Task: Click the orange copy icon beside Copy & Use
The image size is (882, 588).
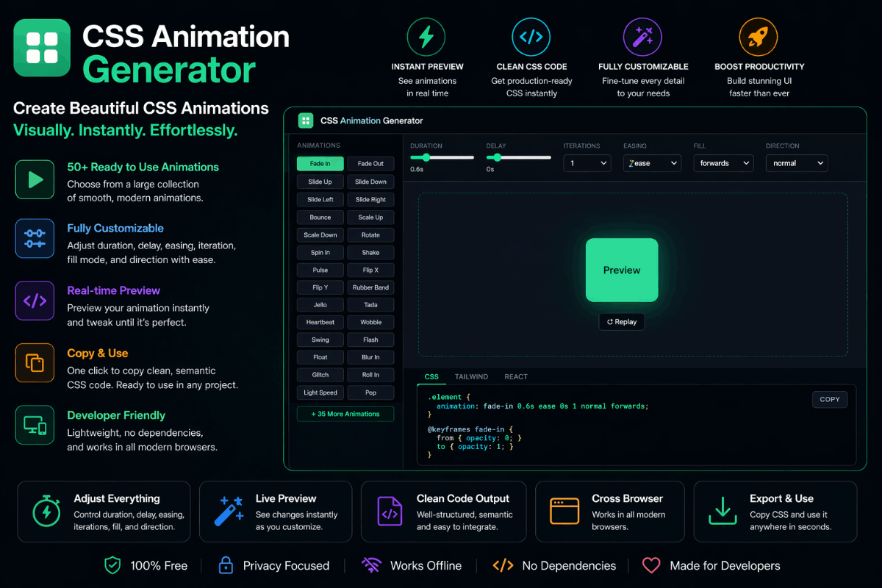Action: (35, 362)
